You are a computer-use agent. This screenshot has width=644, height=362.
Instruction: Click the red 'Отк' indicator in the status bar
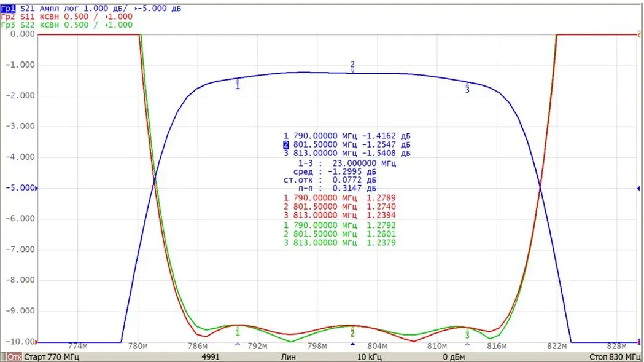(x=14, y=356)
